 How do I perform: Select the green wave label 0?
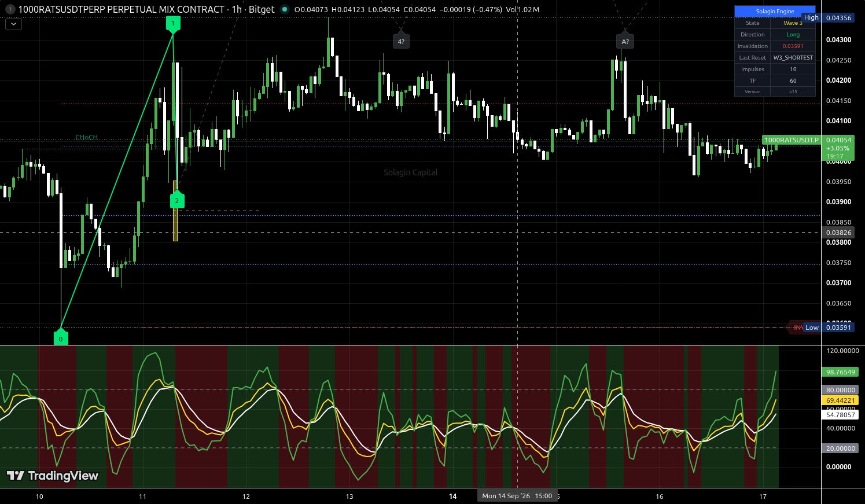pos(61,338)
